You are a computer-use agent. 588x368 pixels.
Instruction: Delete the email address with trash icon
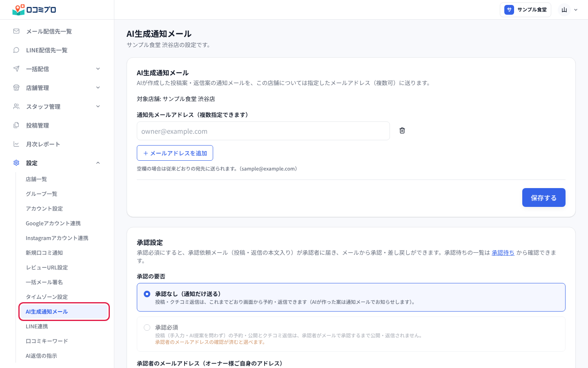pos(402,130)
